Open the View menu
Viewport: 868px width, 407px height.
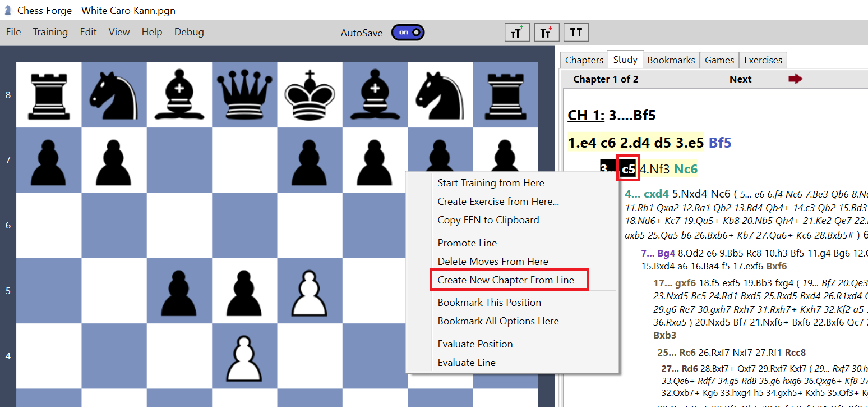point(119,32)
